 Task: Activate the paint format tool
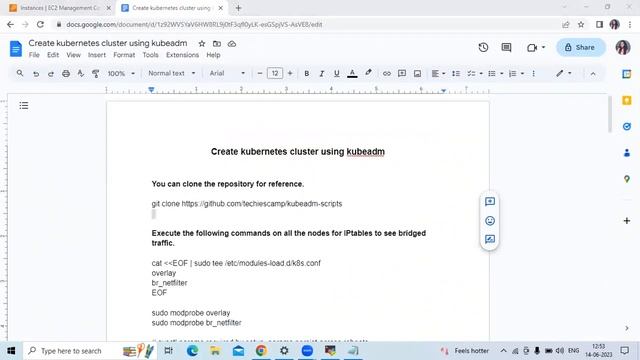point(96,73)
